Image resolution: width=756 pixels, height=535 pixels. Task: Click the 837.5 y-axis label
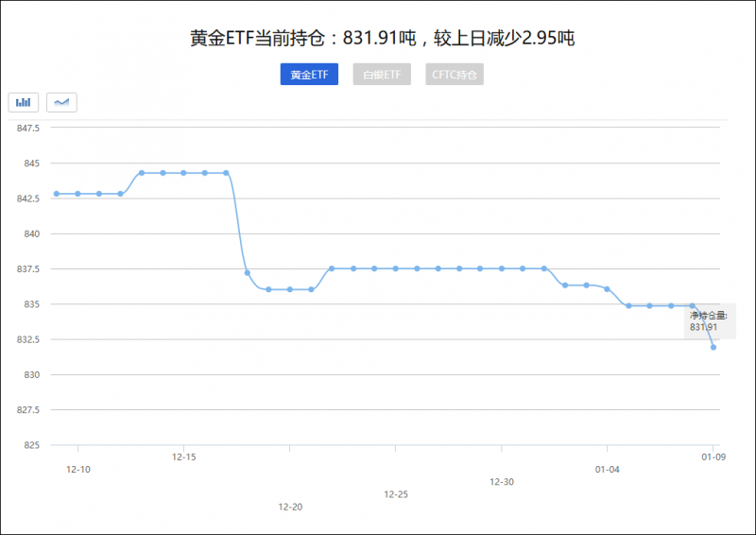(28, 268)
